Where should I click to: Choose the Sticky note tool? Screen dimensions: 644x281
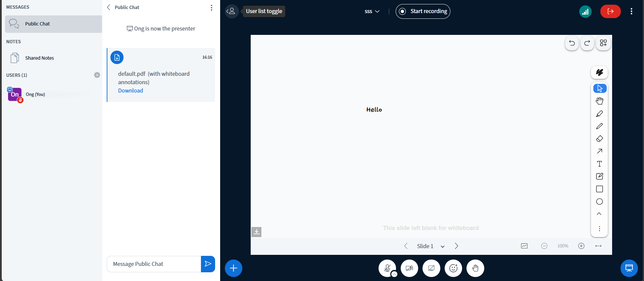pos(599,176)
